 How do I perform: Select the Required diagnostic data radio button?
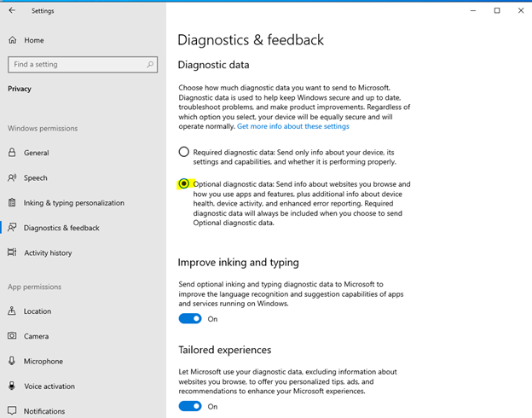[184, 152]
